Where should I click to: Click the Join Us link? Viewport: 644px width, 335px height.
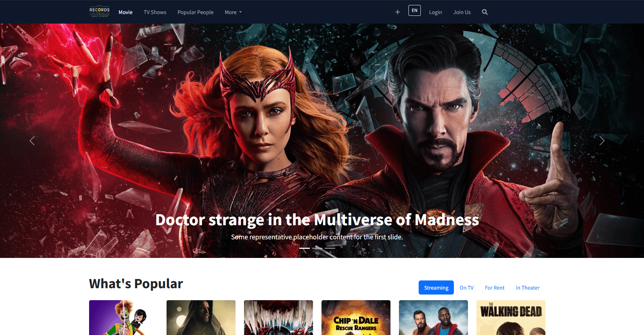462,12
